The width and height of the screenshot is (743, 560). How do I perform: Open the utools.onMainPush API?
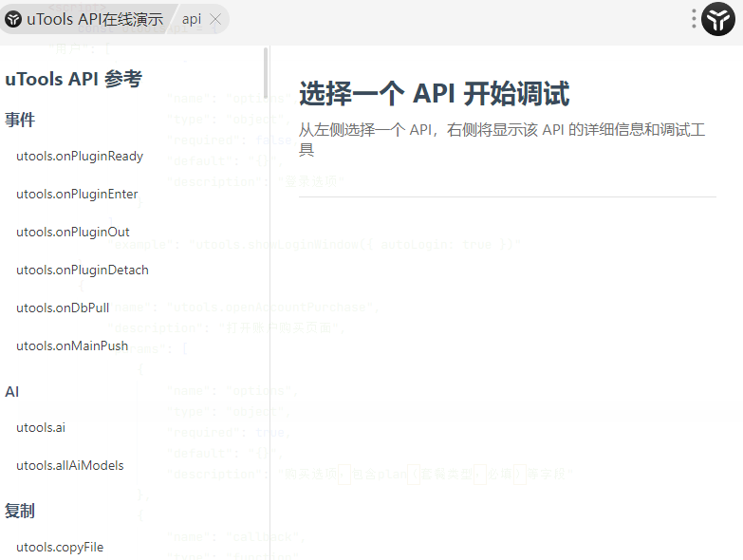(72, 345)
